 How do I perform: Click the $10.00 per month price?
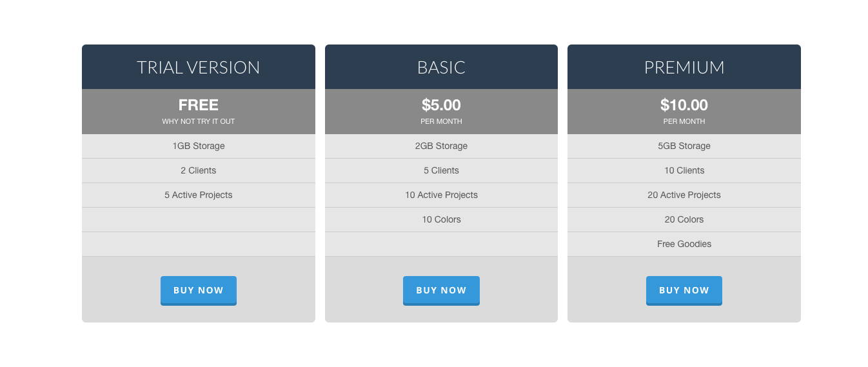pyautogui.click(x=684, y=112)
